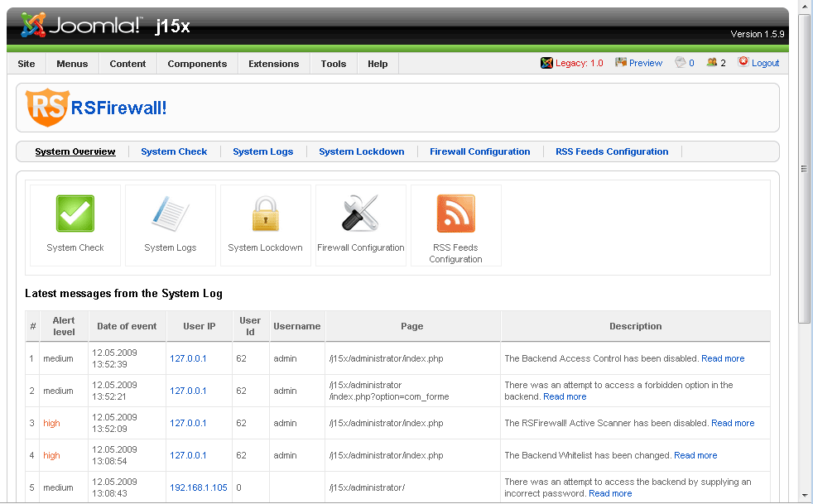Open the RSS Feeds Configuration orange icon
This screenshot has height=504, width=813.
(455, 214)
